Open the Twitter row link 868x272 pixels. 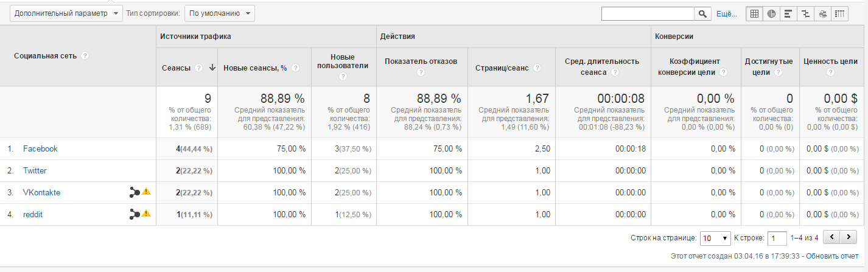[x=35, y=170]
